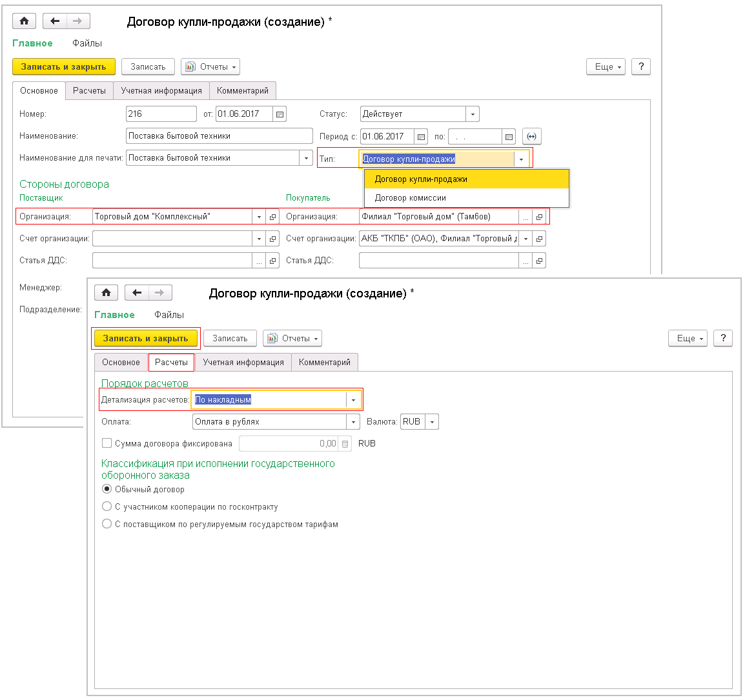Enable Сумма договора фиксирована checkbox
Viewport: 745px width, 700px height.
click(x=107, y=443)
